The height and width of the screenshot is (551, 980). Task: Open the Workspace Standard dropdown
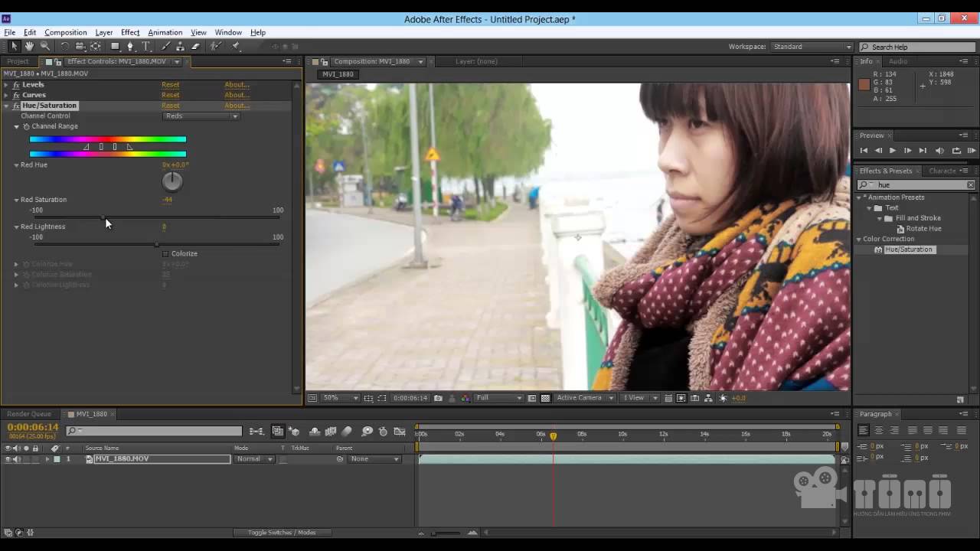(812, 47)
